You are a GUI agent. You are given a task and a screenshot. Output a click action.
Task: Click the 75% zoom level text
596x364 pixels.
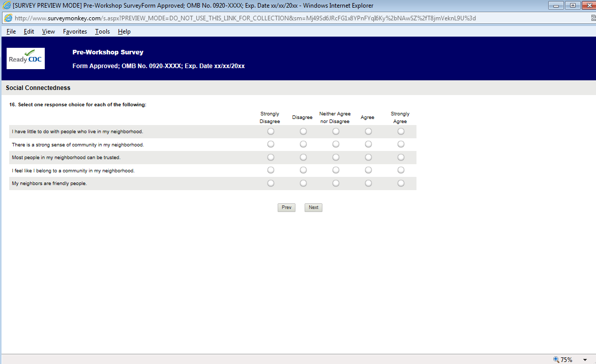click(567, 360)
